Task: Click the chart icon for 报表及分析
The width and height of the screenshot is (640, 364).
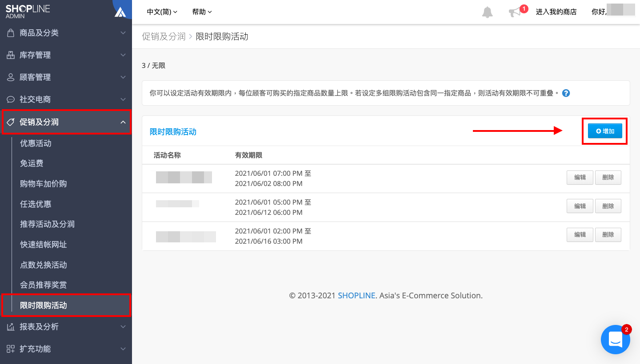Action: coord(11,327)
